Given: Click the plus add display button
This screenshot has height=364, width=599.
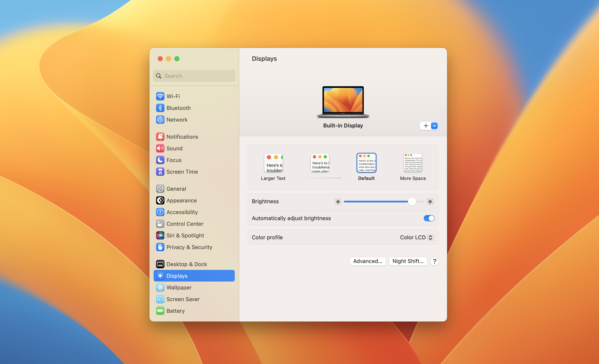Looking at the screenshot, I should (426, 126).
